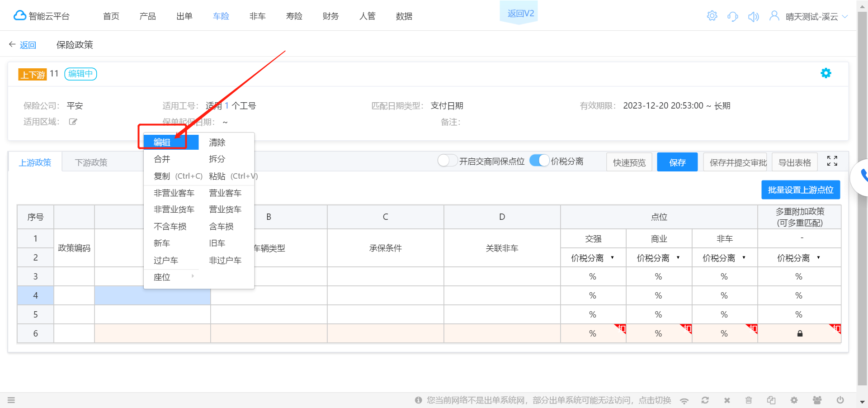
Task: Click the 返回 link
Action: click(x=28, y=45)
